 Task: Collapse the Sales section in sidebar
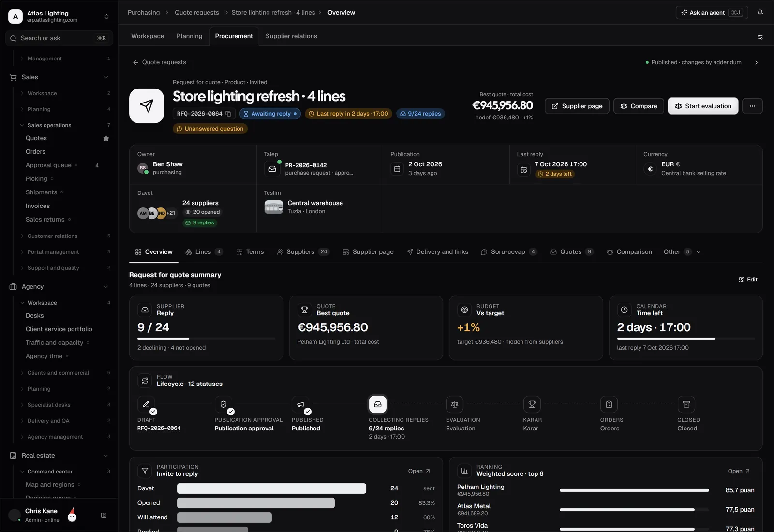[x=105, y=77]
